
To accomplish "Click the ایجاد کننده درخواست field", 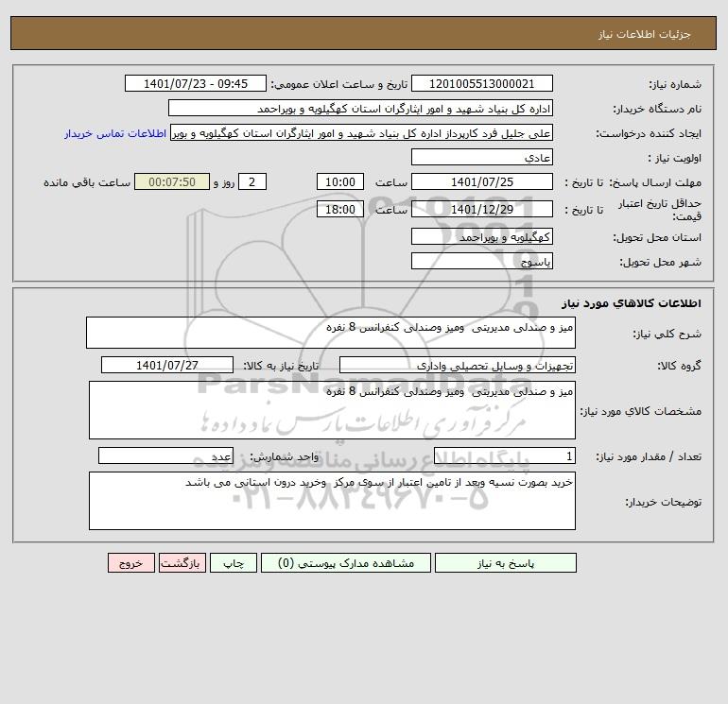I will (362, 133).
